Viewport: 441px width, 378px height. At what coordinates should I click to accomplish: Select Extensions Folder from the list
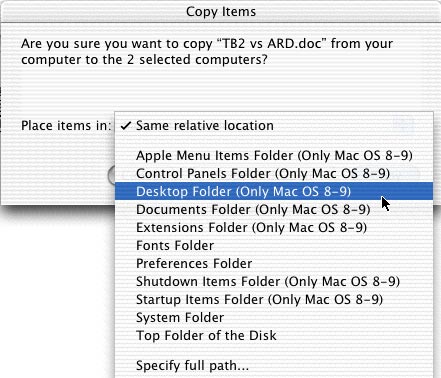[x=274, y=228]
